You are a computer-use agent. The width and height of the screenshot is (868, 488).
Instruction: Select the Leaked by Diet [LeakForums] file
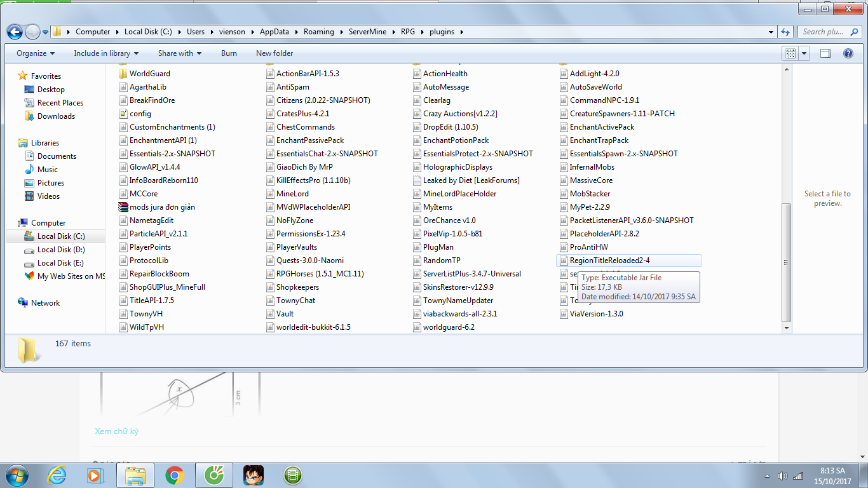[x=466, y=180]
